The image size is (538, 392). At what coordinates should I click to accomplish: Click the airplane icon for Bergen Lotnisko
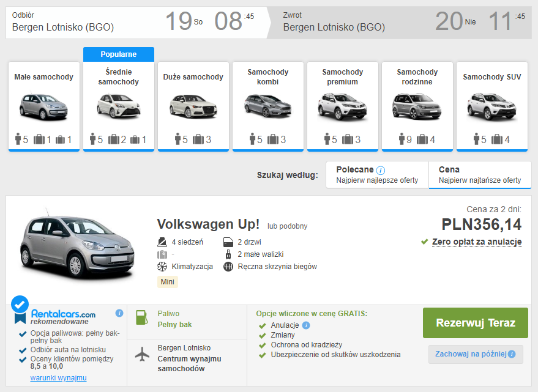tap(142, 354)
